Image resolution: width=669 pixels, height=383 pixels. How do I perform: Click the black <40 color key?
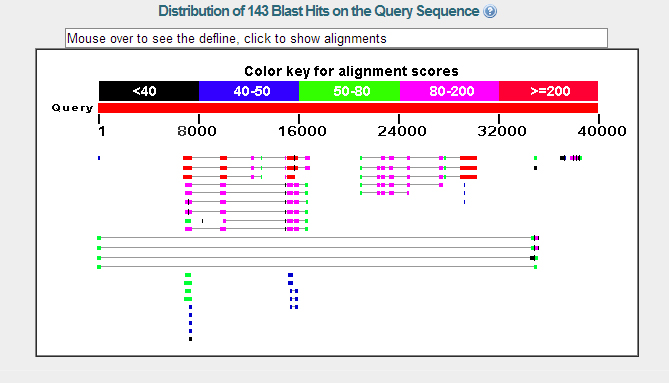(149, 91)
